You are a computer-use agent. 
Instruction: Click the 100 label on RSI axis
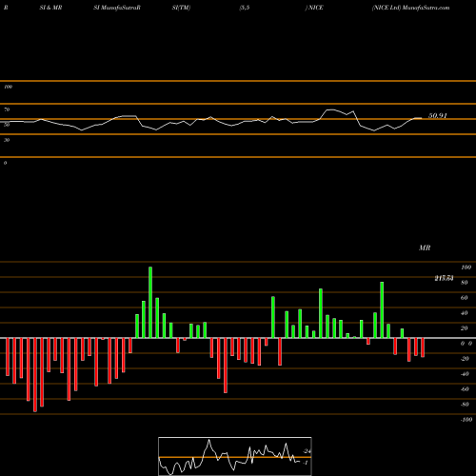[x=8, y=87]
